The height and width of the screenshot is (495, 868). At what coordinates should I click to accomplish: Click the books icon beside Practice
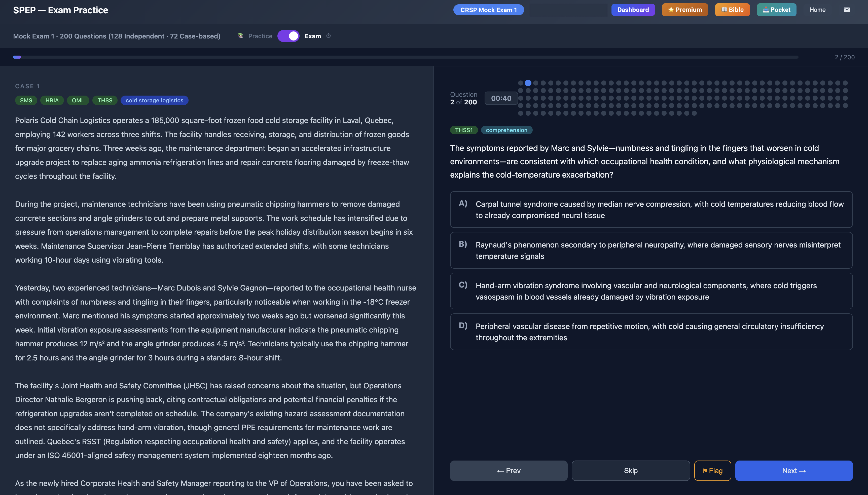coord(241,36)
